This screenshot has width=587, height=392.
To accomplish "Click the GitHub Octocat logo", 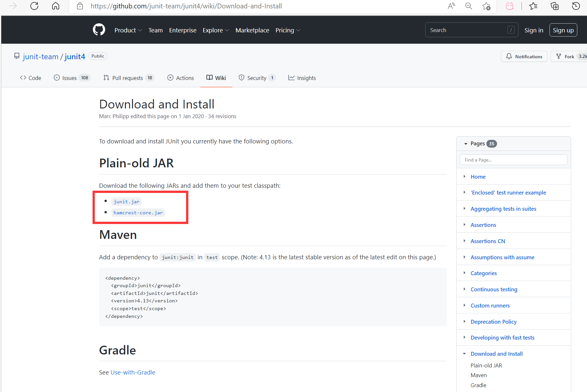I will 99,30.
